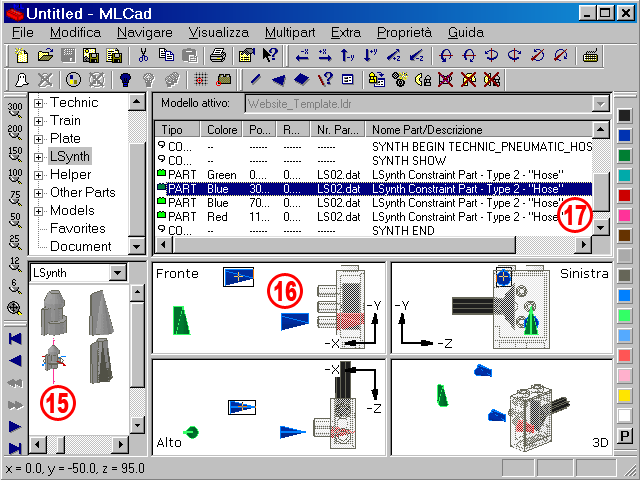
Task: Jump to first step arrow
Action: coord(15,339)
